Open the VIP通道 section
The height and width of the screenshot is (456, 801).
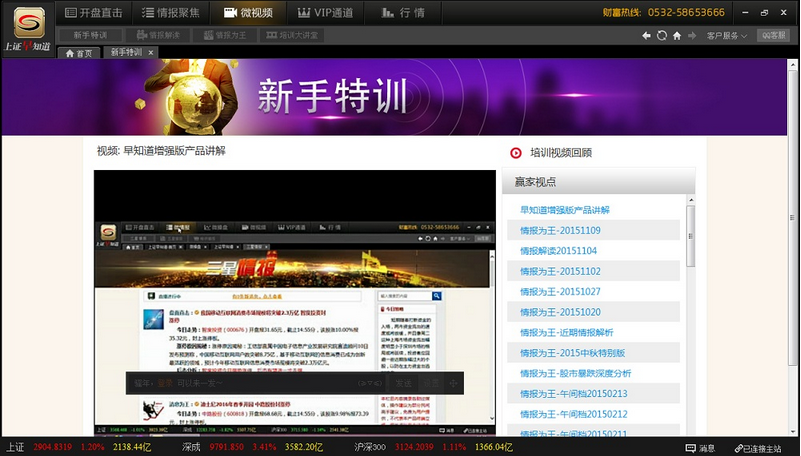pyautogui.click(x=325, y=13)
